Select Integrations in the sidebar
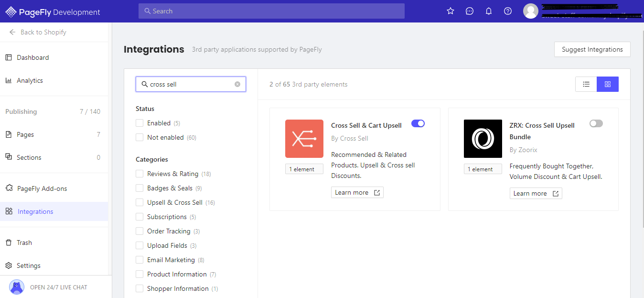644x298 pixels. 54,211
